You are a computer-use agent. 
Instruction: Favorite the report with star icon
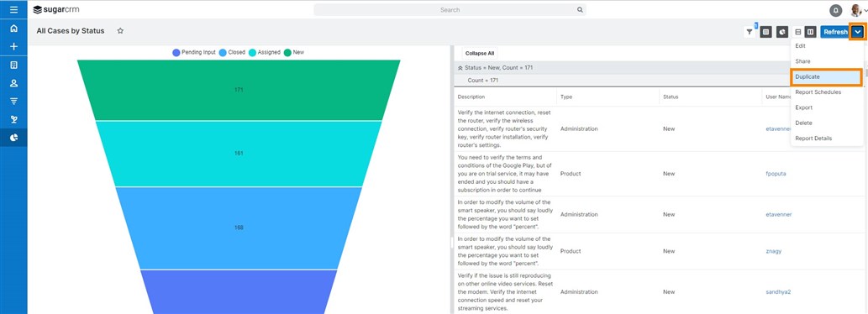(x=120, y=31)
